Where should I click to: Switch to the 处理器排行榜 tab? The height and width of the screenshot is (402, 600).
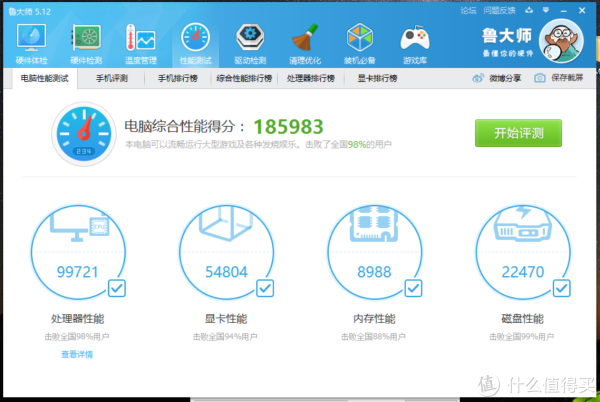311,78
